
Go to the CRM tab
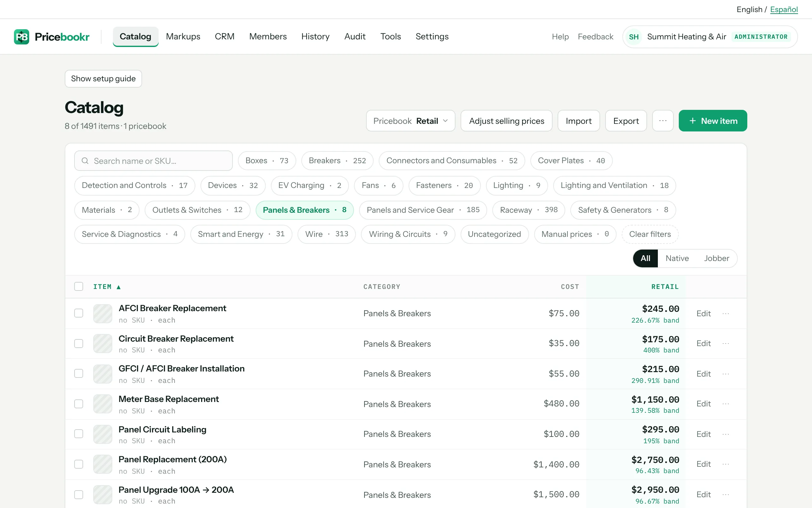[x=225, y=36]
